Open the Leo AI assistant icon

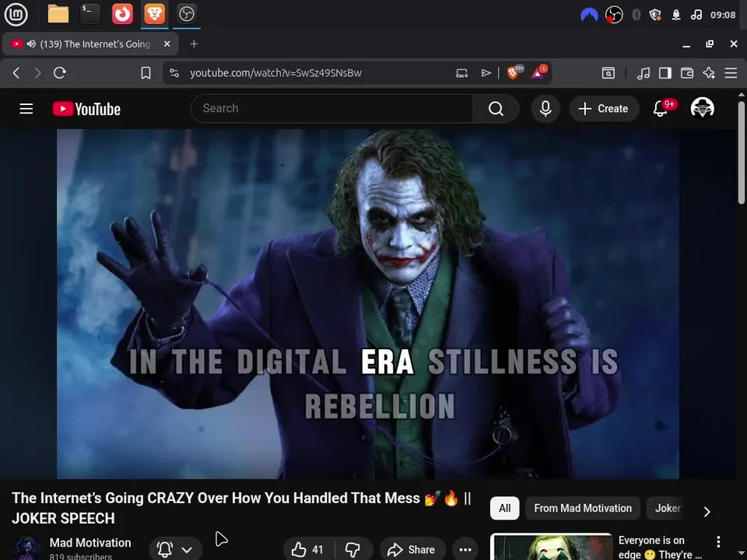pyautogui.click(x=709, y=73)
